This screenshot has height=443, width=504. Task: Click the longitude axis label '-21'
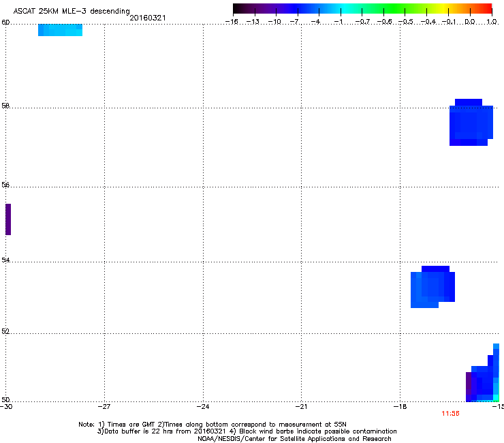pyautogui.click(x=301, y=407)
